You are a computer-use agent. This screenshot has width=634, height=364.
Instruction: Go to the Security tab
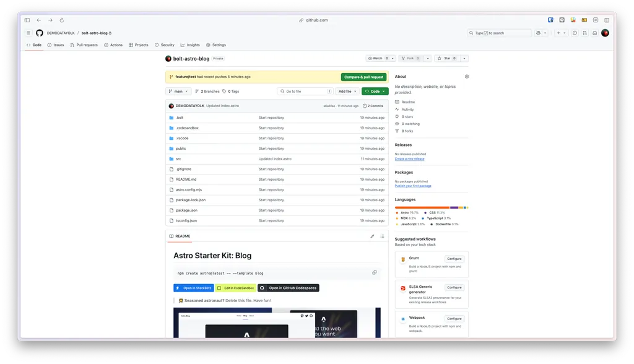[164, 45]
